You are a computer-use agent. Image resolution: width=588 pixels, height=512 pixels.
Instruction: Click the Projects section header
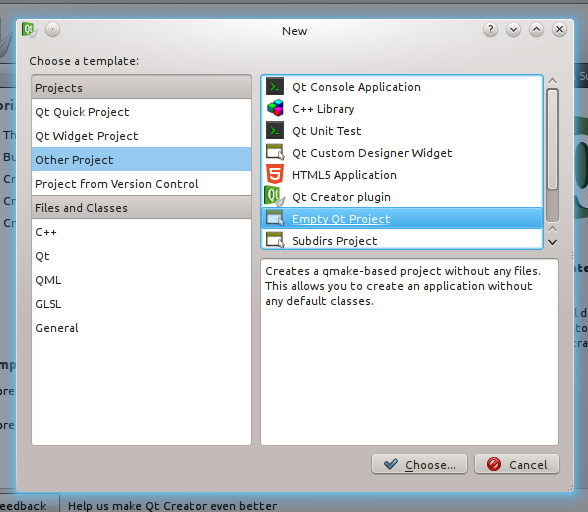tap(141, 87)
